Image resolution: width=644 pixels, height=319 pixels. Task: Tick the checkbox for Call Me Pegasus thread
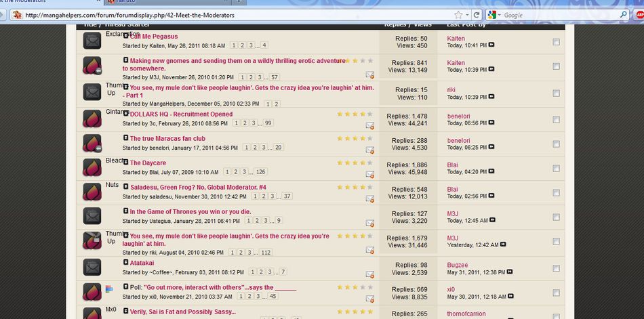pos(556,42)
